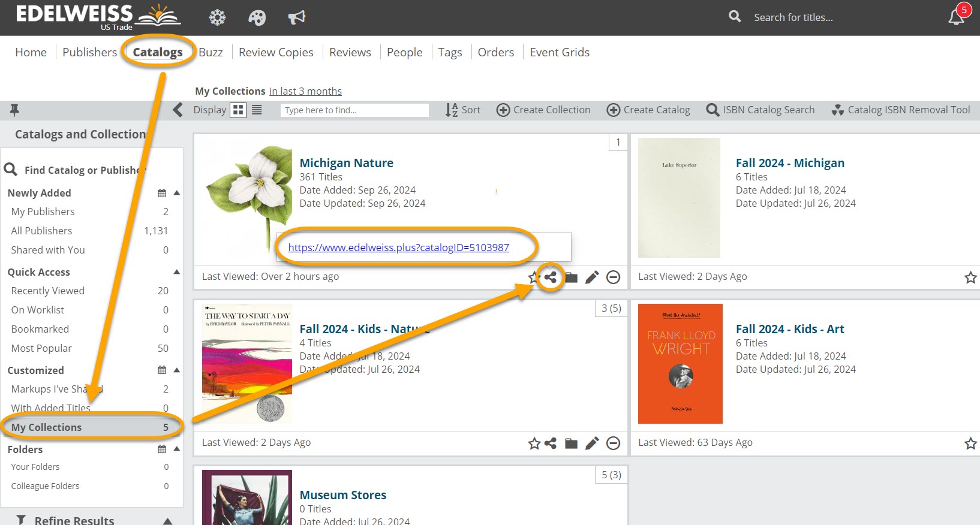Collapse the Customized section
The width and height of the screenshot is (980, 525).
coord(176,370)
